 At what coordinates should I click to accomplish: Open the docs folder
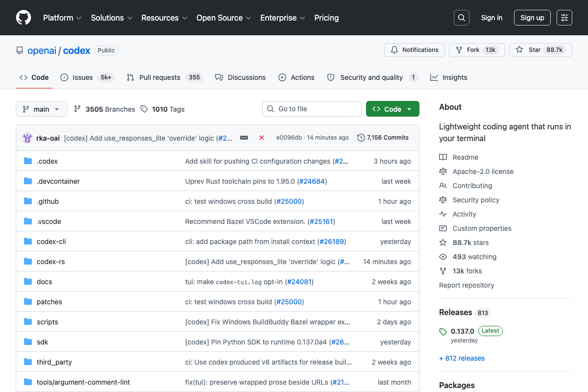point(45,282)
